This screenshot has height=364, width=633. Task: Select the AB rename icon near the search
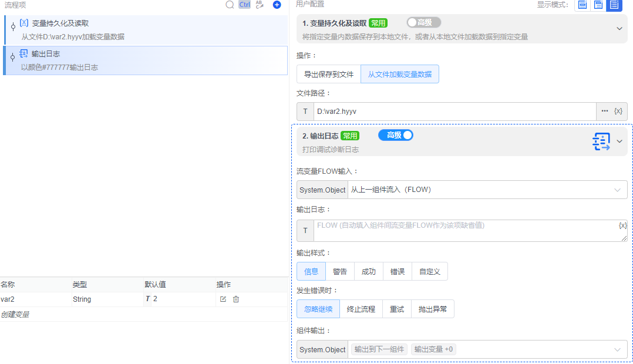(x=260, y=5)
